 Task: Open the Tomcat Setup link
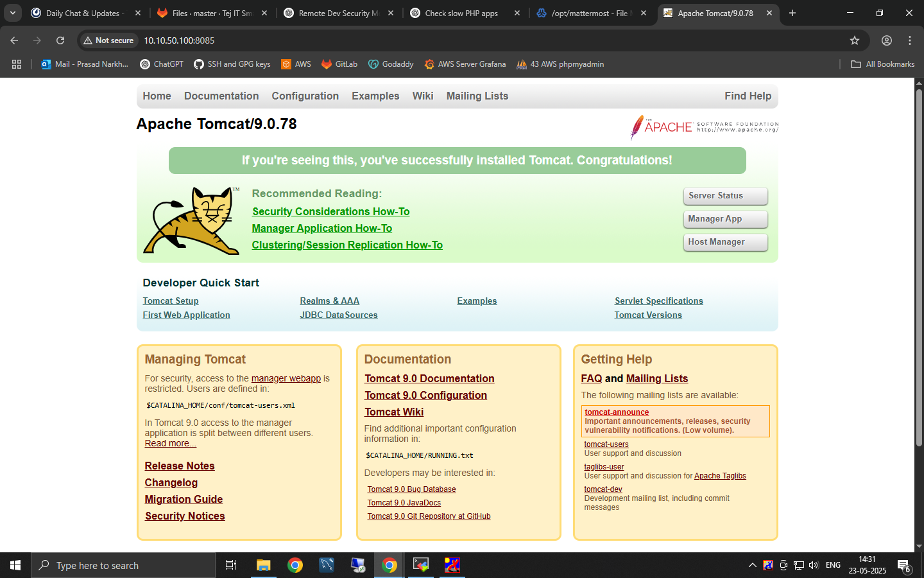tap(171, 301)
